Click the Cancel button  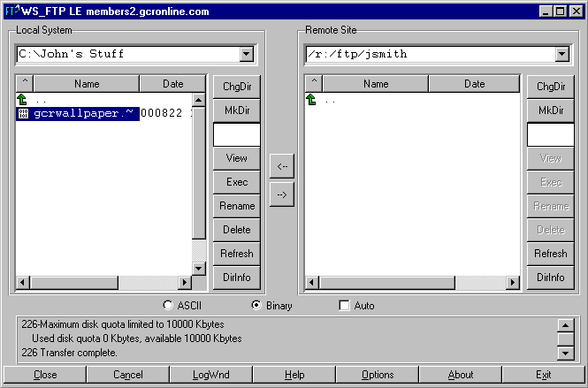(x=128, y=375)
